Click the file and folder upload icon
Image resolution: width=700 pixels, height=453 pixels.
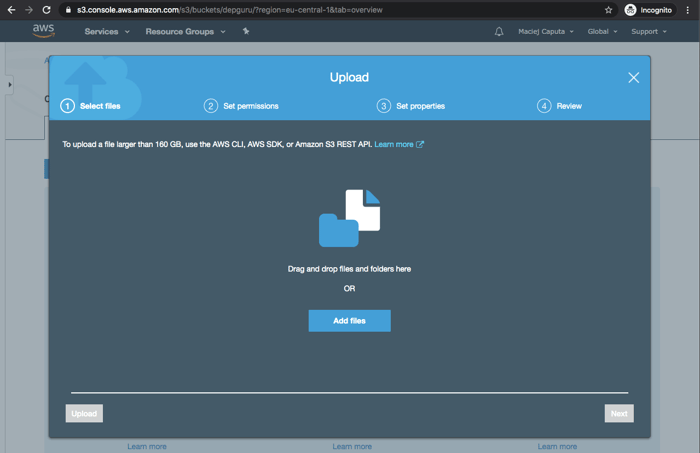point(349,218)
